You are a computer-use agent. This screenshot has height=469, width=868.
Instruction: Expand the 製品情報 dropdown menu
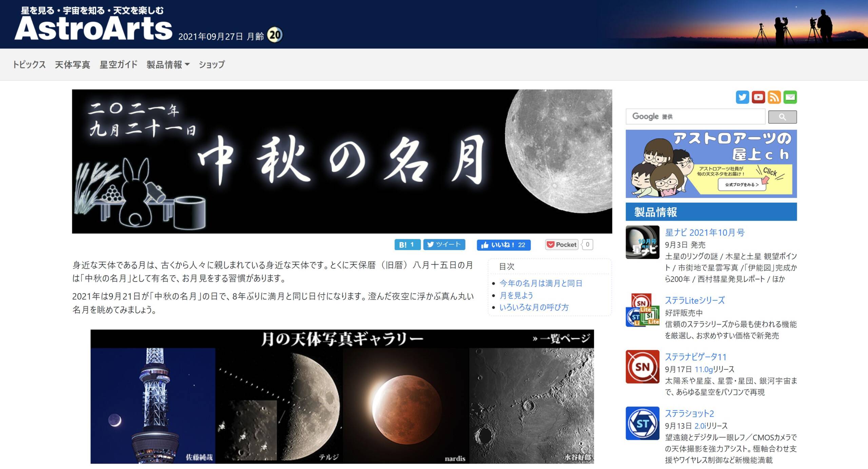[x=168, y=64]
